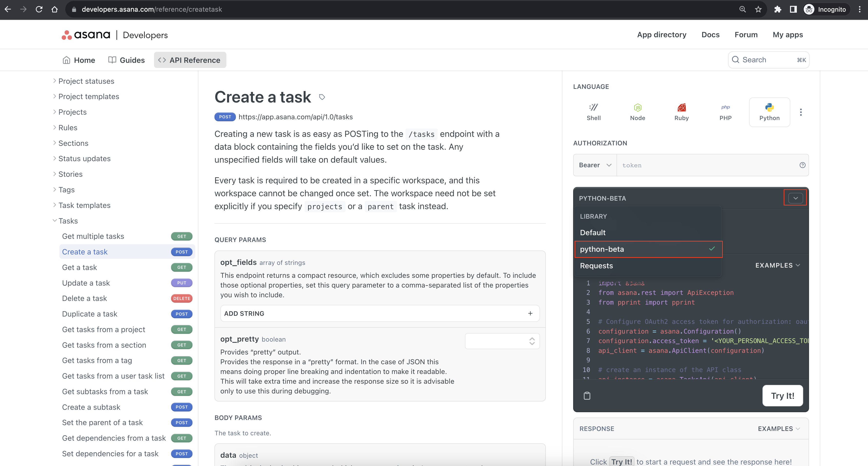This screenshot has width=868, height=466.
Task: Copy the code sample using the clipboard icon
Action: [587, 396]
